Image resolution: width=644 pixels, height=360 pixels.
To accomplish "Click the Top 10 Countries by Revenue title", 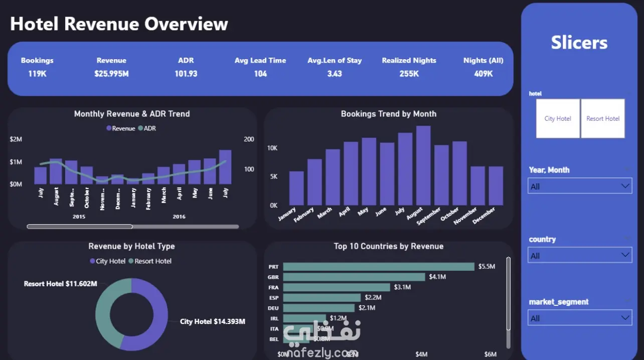I will click(x=389, y=246).
